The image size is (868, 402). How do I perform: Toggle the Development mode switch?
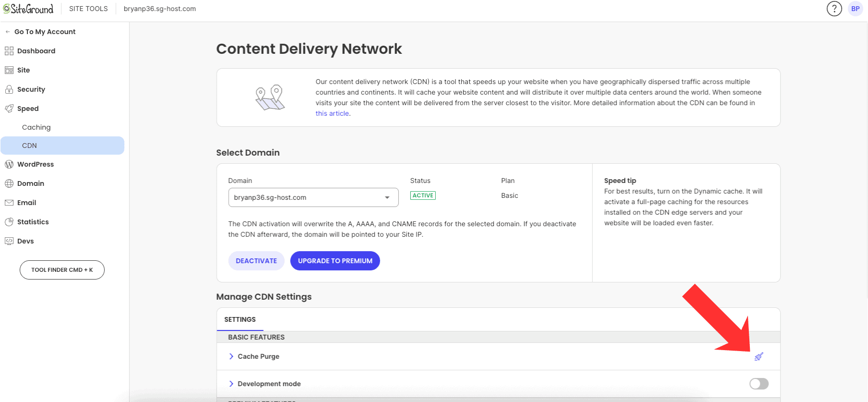coord(759,384)
